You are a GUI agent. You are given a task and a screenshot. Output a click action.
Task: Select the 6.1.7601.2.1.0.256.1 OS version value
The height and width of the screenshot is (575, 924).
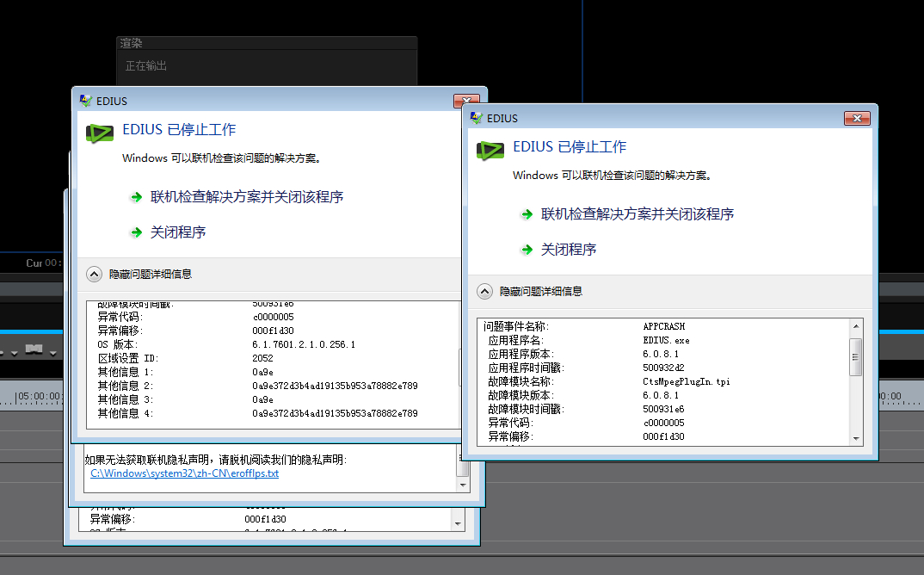pyautogui.click(x=304, y=344)
